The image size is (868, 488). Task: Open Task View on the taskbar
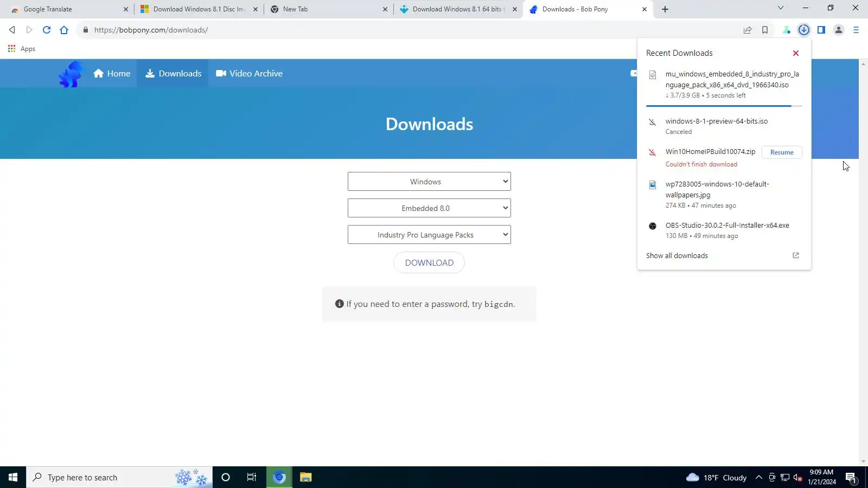click(252, 477)
